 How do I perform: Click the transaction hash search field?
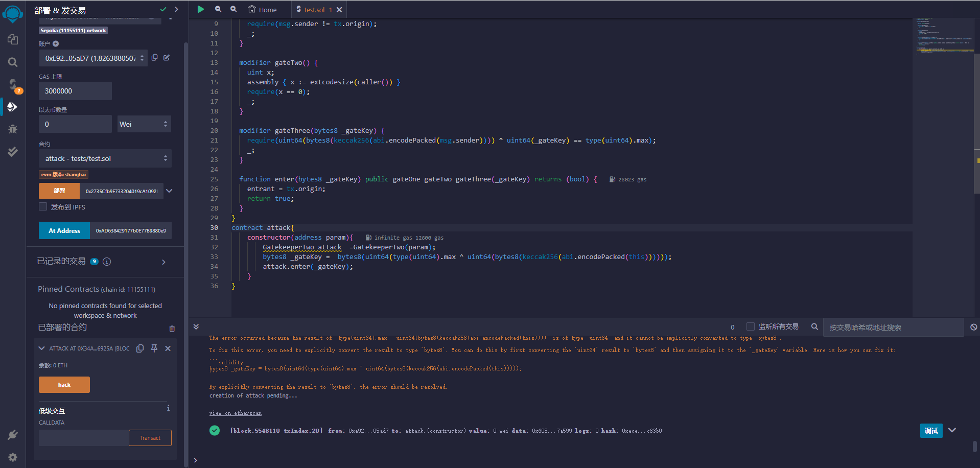(x=893, y=327)
